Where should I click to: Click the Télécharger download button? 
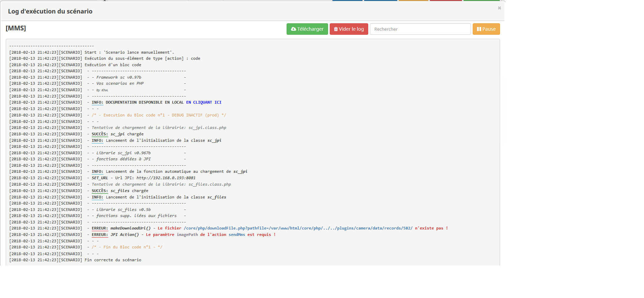coord(307,29)
